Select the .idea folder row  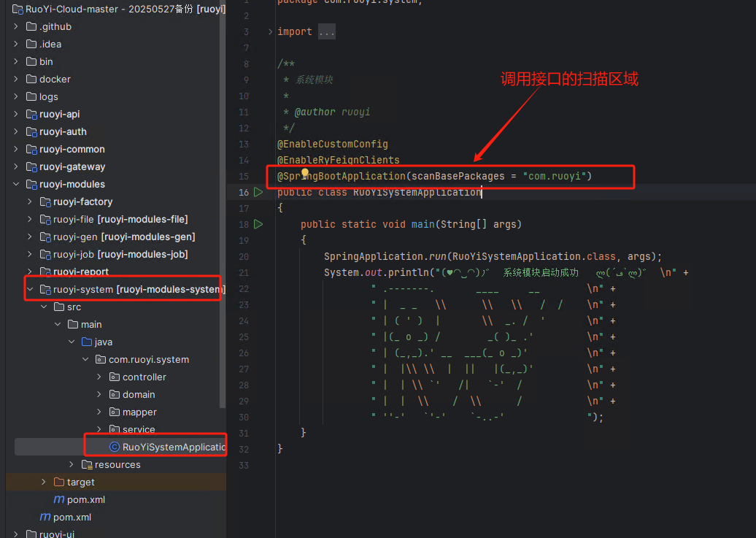pyautogui.click(x=116, y=44)
